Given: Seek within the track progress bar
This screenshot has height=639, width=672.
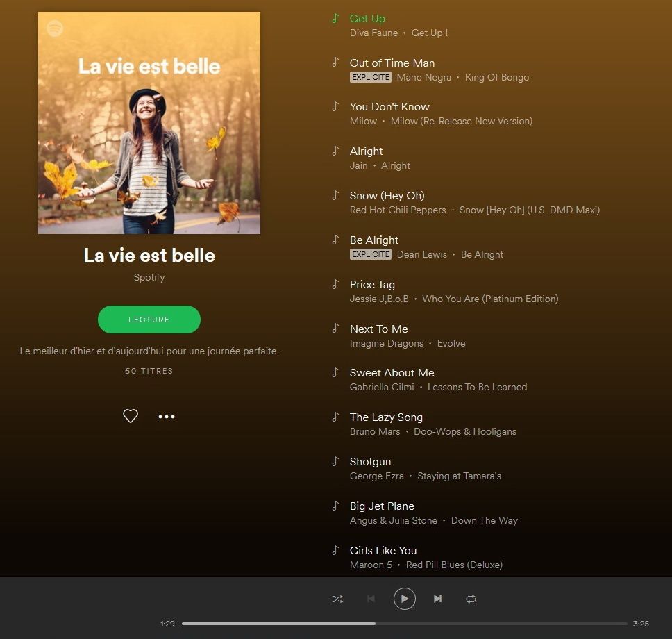Looking at the screenshot, I should click(x=405, y=624).
